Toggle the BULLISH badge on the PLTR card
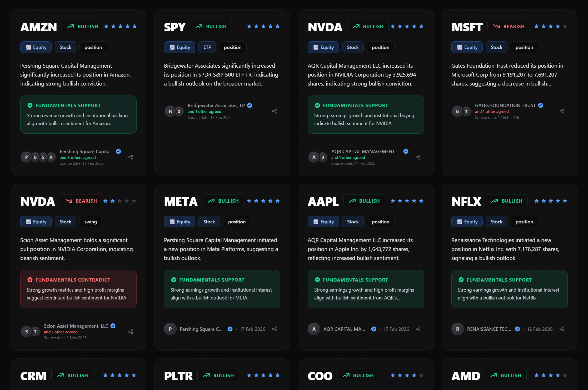The image size is (588, 390). pyautogui.click(x=218, y=375)
